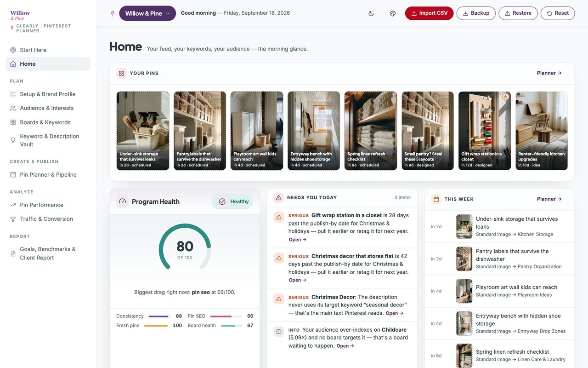This screenshot has height=368, width=588.
Task: Click the Keyword Vault lightbulb icon
Action: [x=13, y=140]
